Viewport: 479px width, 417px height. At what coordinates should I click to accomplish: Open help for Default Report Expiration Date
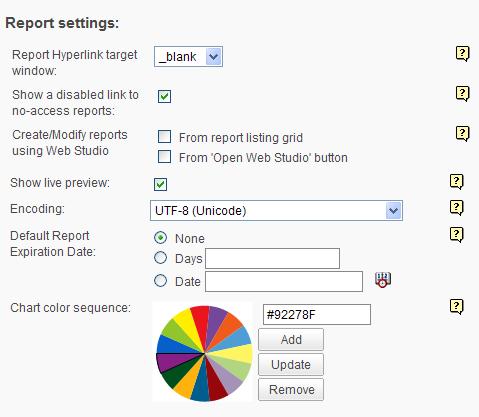[456, 235]
